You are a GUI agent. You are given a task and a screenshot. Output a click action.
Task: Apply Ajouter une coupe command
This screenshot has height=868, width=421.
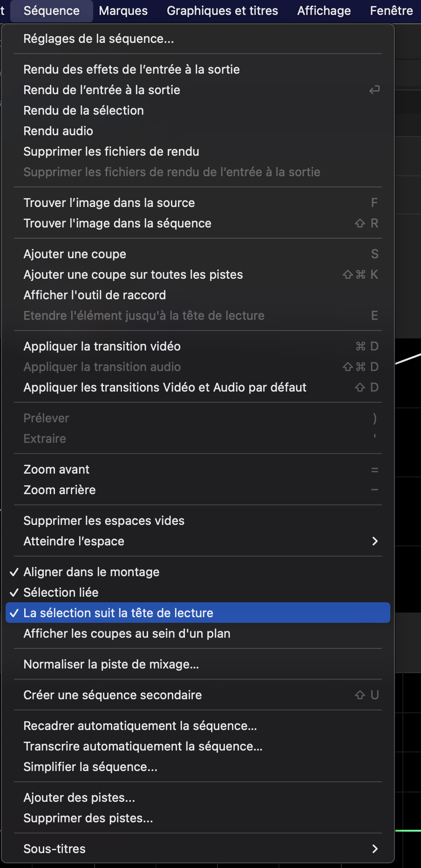[75, 254]
